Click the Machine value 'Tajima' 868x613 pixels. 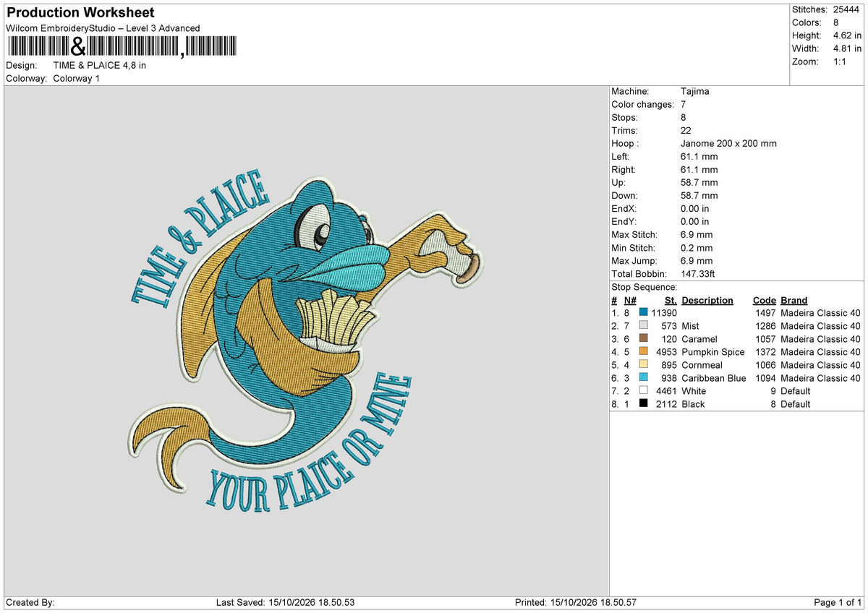[x=695, y=91]
